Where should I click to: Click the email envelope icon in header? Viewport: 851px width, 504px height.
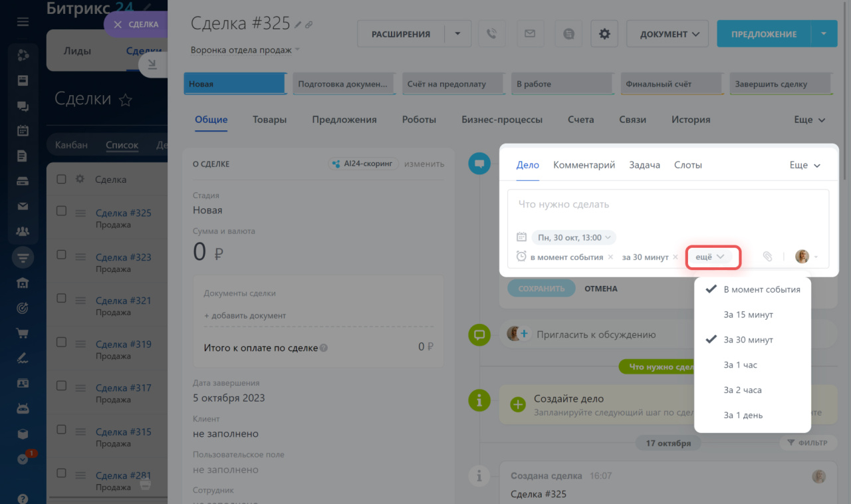(530, 34)
